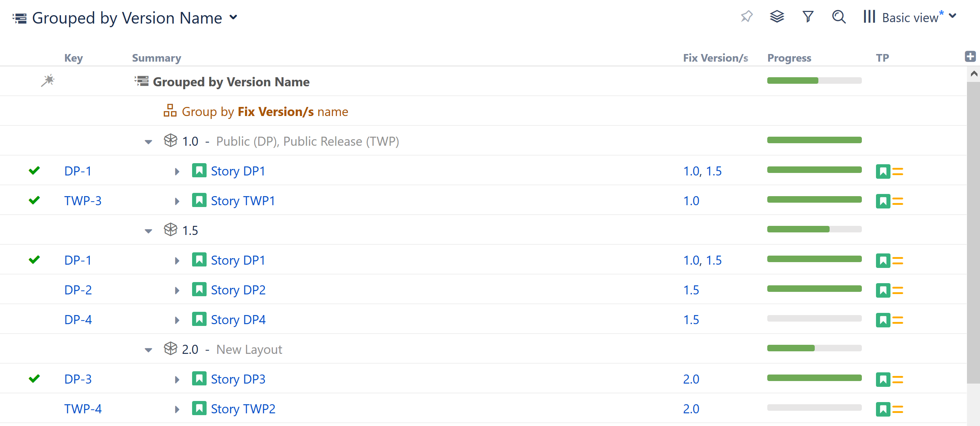Click the version box icon for 1.5
The height and width of the screenshot is (426, 980).
(x=170, y=229)
